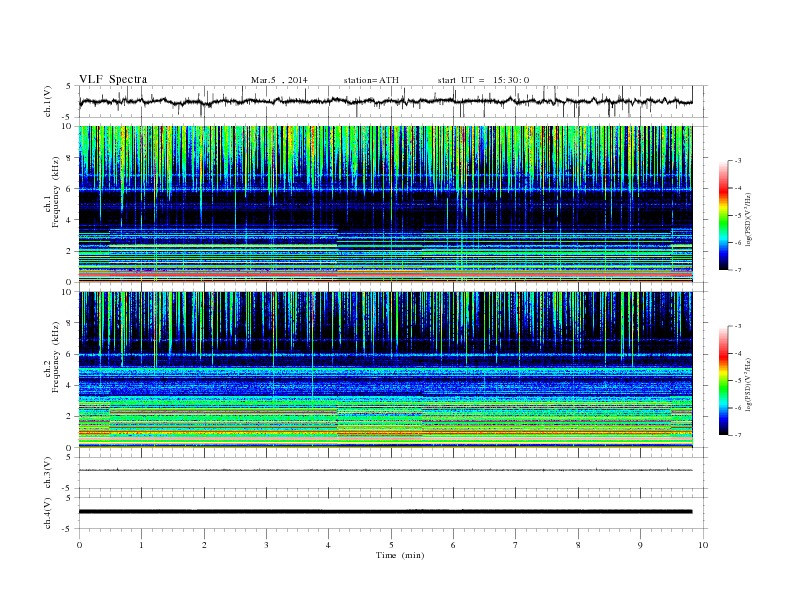Click the "Time (min)" axis title
The width and height of the screenshot is (792, 612).
[x=400, y=555]
